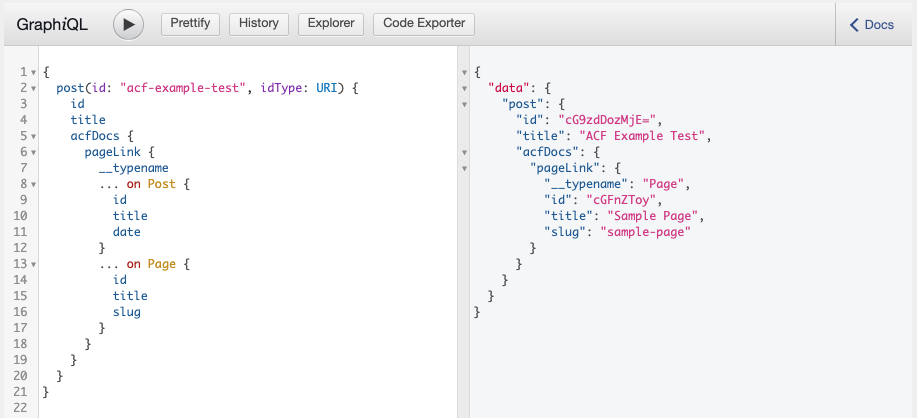Open the Code Exporter
Viewport: 917px width, 418px height.
(x=424, y=24)
